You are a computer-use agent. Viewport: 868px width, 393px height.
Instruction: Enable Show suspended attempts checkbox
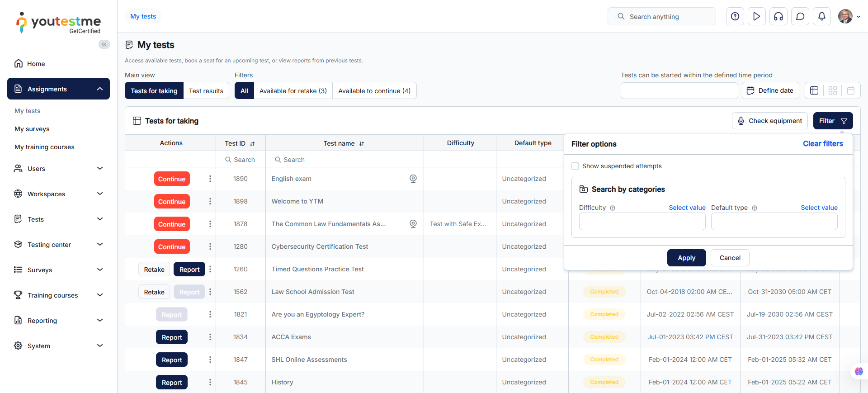[575, 166]
